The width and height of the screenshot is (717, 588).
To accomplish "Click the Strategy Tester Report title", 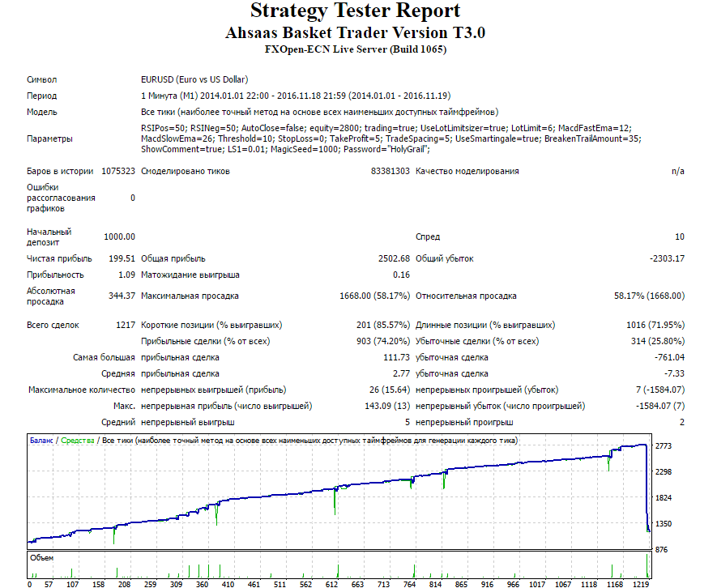I will 355,11.
